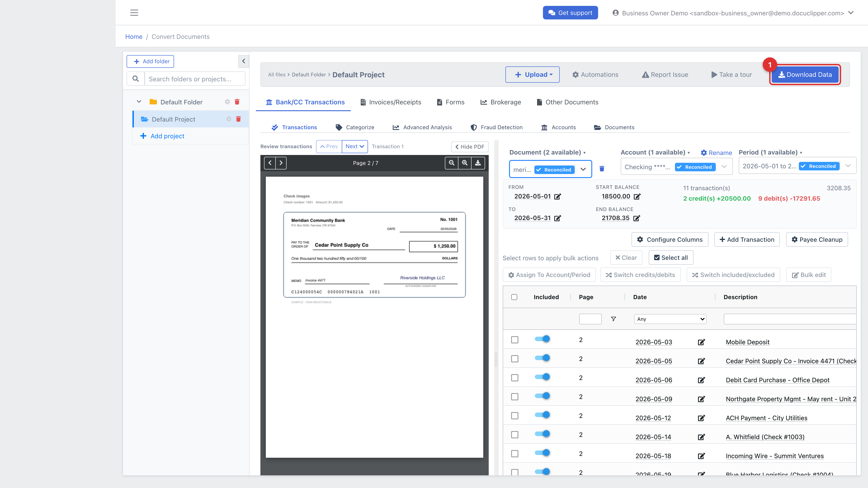The height and width of the screenshot is (488, 868).
Task: Click the Description filter input box
Action: (790, 319)
